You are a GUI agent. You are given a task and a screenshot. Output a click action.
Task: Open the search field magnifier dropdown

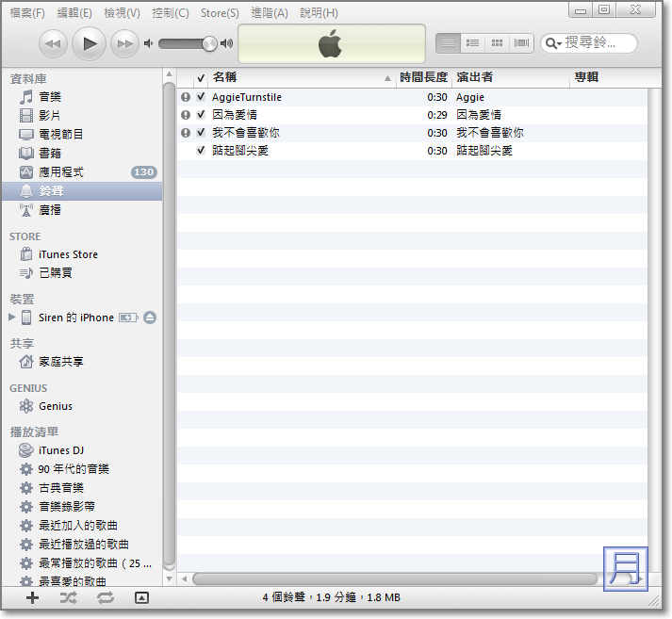[552, 43]
